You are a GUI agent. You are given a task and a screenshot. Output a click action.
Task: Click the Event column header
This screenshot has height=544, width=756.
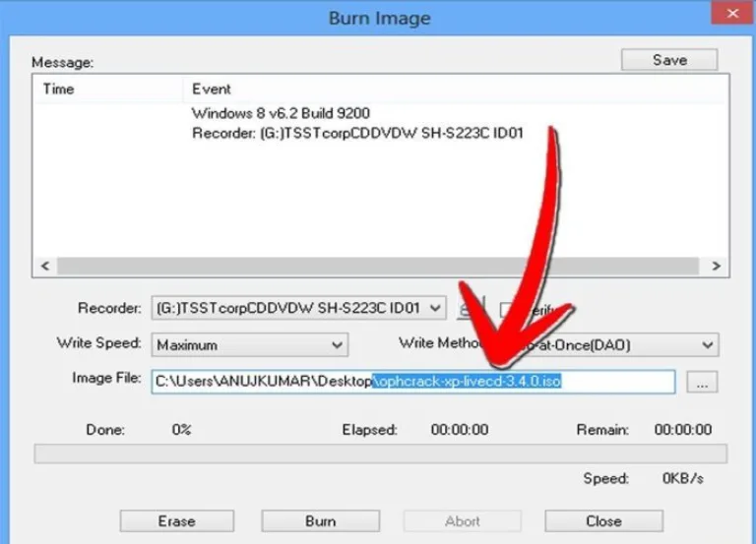click(x=455, y=90)
